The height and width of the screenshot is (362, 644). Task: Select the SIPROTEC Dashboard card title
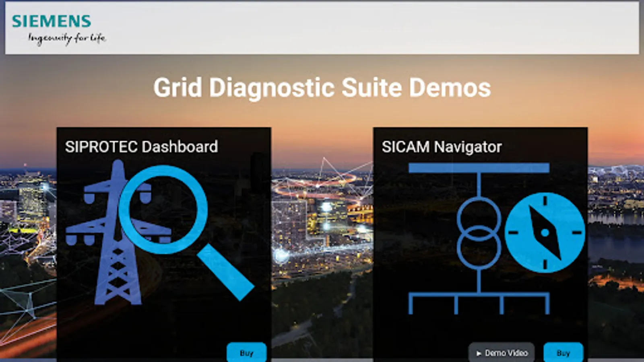coord(142,147)
